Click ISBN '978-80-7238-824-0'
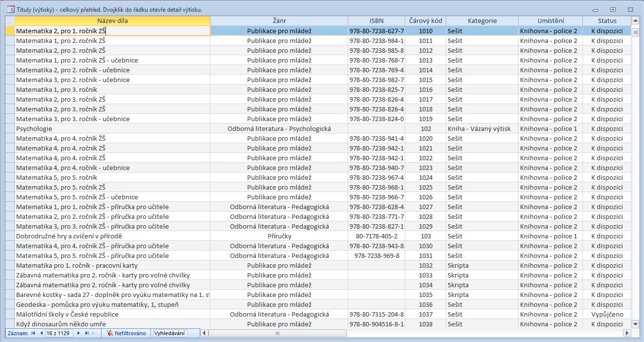 (376, 119)
